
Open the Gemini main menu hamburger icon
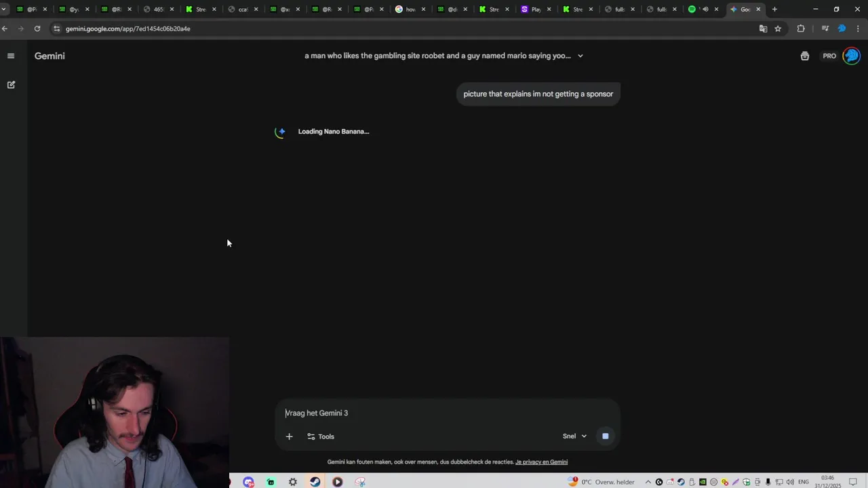coord(11,56)
